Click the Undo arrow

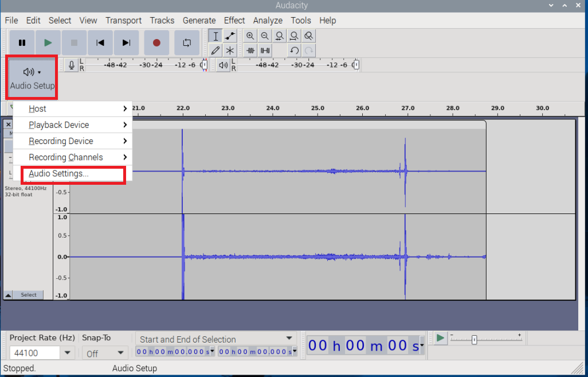pyautogui.click(x=294, y=50)
